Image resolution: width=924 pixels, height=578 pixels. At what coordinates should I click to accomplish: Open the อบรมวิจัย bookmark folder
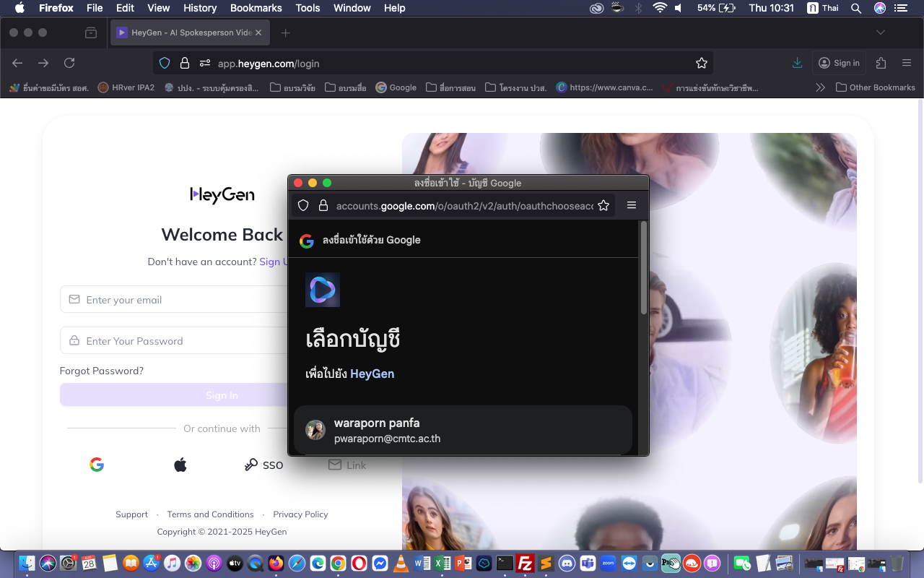pos(293,87)
